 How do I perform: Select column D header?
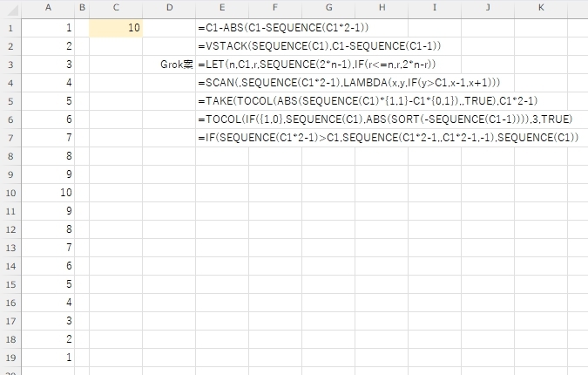pyautogui.click(x=169, y=8)
